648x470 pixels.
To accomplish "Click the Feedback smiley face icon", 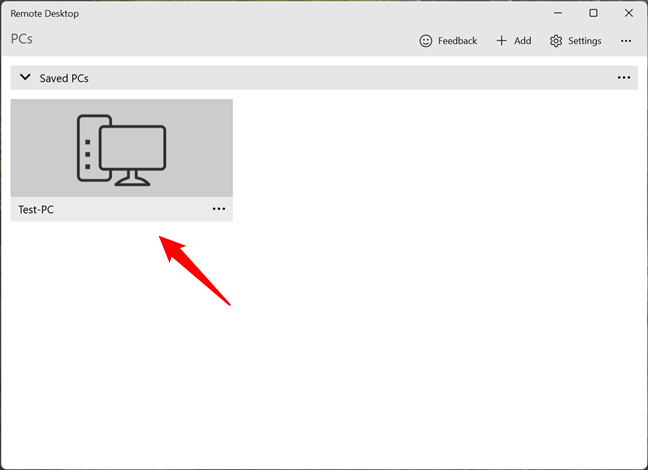I will (x=426, y=41).
